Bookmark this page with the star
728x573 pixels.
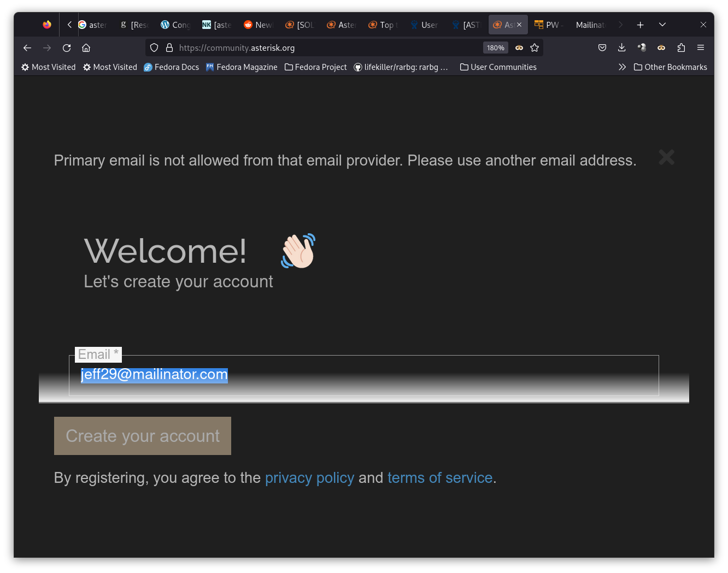[535, 48]
